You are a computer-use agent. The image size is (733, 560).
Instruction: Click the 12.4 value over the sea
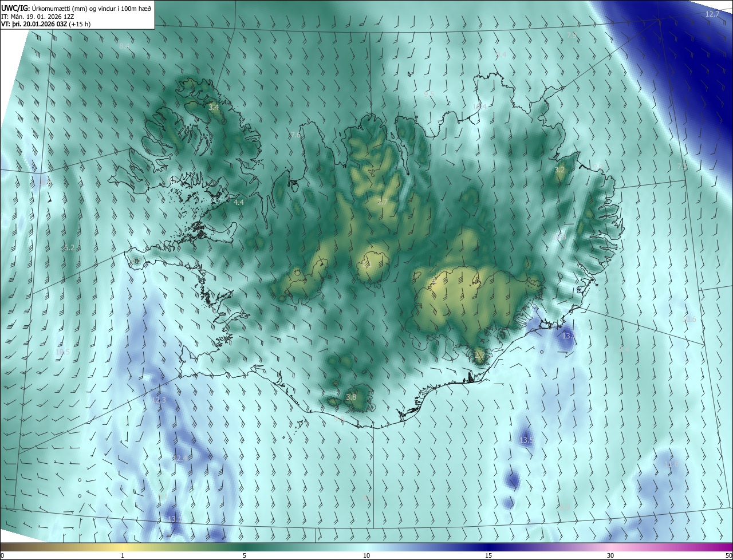pyautogui.click(x=180, y=458)
